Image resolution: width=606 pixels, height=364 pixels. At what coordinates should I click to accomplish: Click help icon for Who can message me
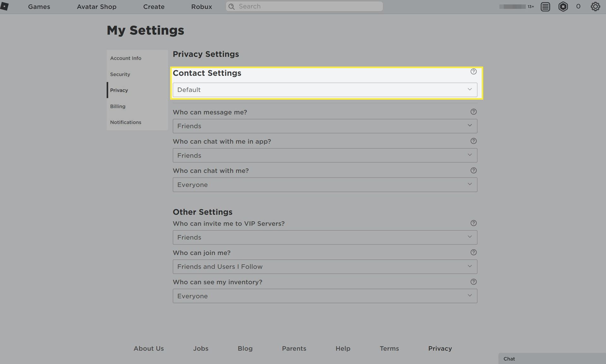click(473, 112)
